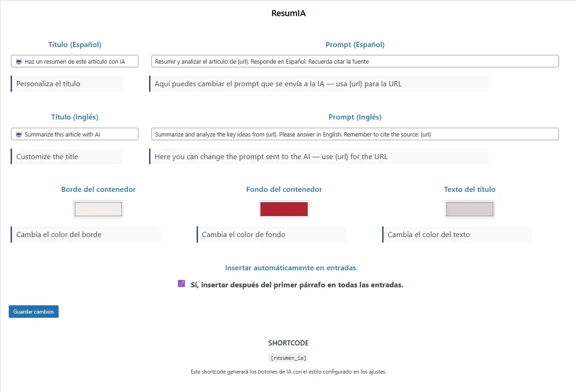
Task: Focus the Título (Español) input field
Action: point(75,61)
